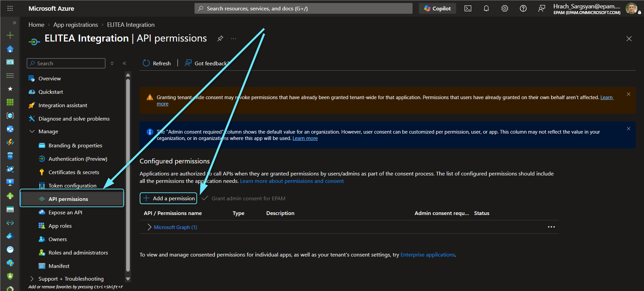
Task: Click Enterprise applications link
Action: (x=428, y=254)
